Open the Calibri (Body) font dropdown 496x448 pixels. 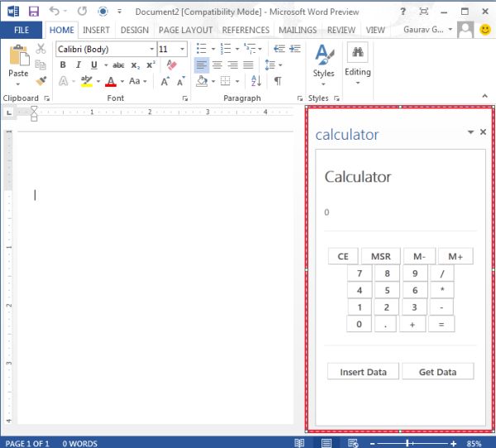pyautogui.click(x=152, y=49)
